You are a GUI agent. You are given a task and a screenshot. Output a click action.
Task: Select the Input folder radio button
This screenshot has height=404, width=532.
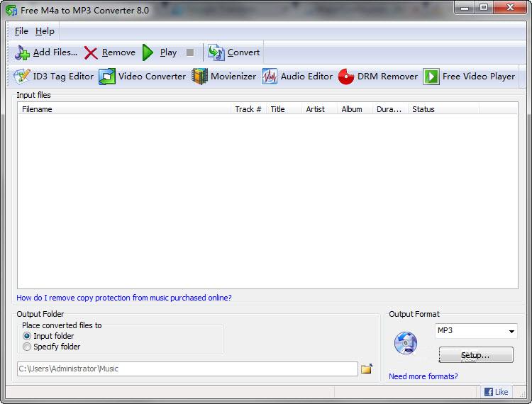click(x=27, y=336)
